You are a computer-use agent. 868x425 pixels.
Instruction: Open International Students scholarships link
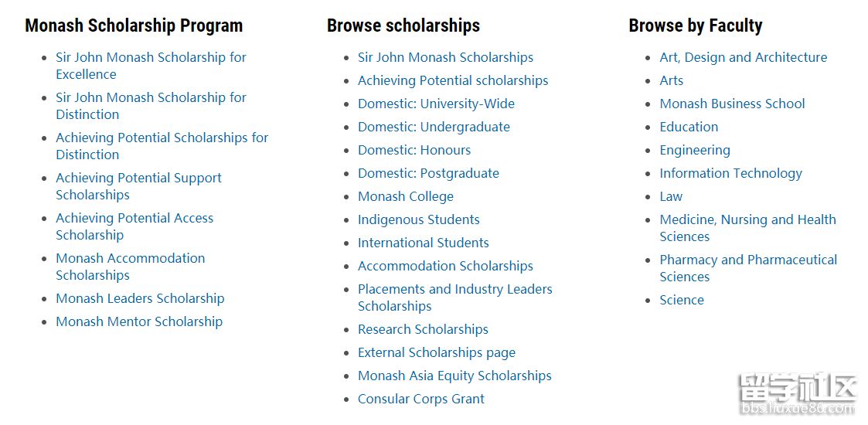(x=424, y=243)
